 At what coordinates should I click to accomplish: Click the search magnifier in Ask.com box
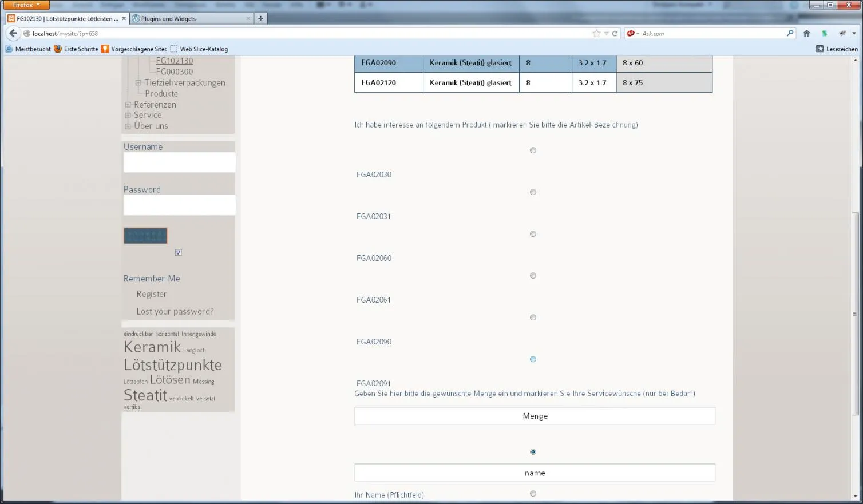tap(790, 33)
